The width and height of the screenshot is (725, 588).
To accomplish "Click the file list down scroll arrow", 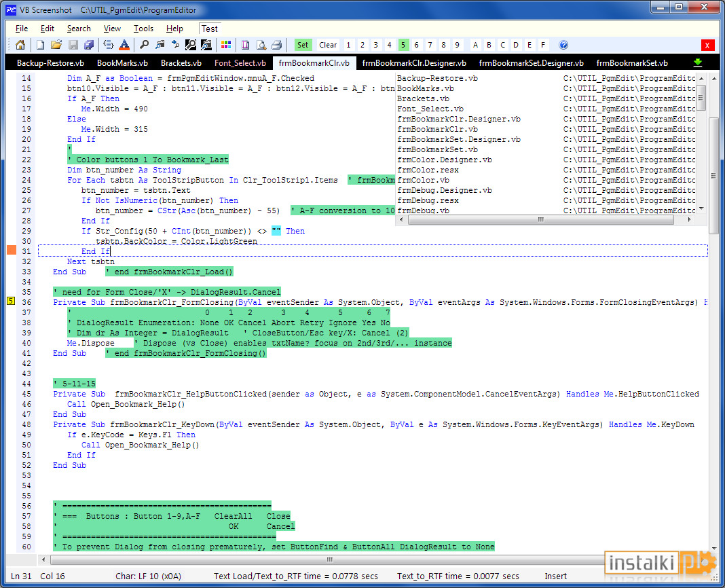I will (701, 209).
